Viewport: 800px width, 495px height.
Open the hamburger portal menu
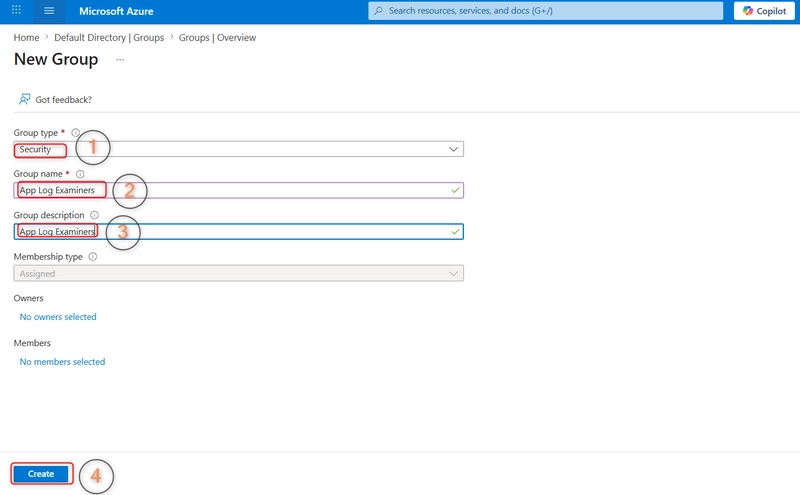49,11
